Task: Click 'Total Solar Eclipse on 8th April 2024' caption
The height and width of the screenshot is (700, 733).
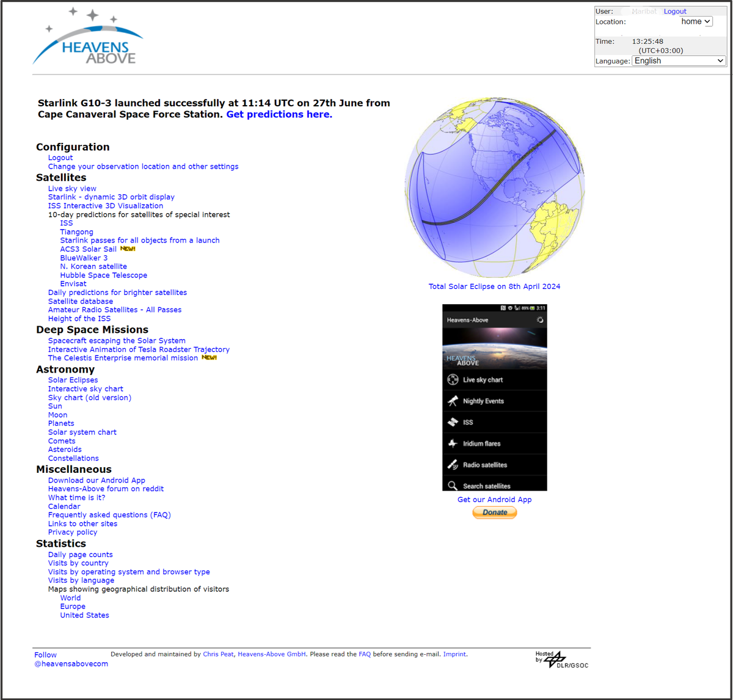Action: [494, 286]
